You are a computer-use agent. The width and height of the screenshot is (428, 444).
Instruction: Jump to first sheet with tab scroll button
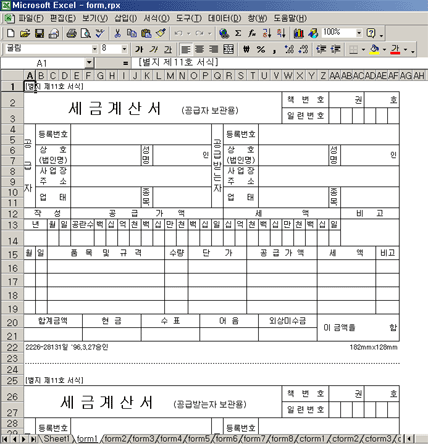click(5, 439)
